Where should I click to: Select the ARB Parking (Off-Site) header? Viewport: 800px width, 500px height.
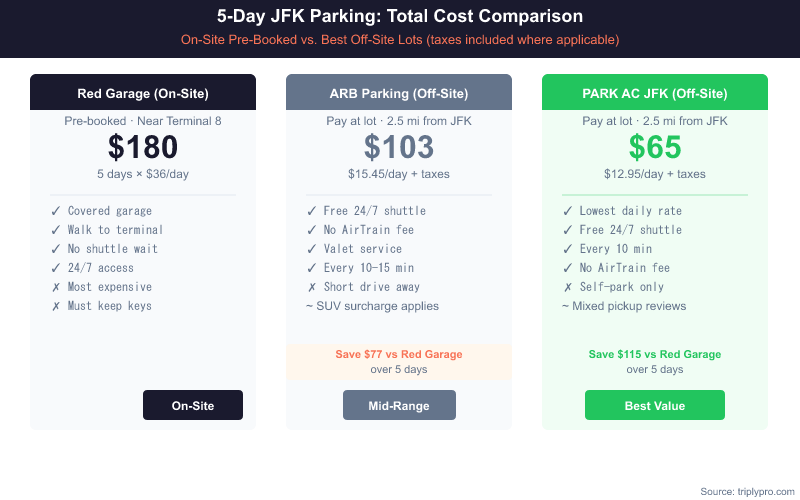pyautogui.click(x=399, y=94)
